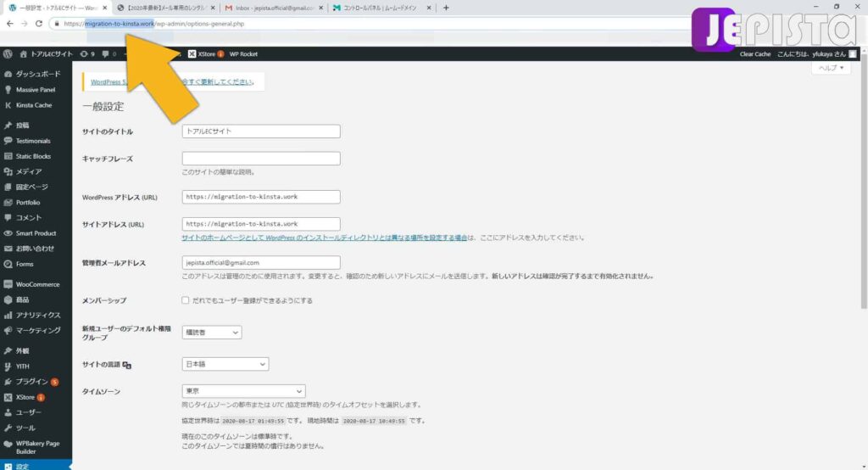Enable だれでもユーザー登録ができるようにする checkbox

coord(186,300)
